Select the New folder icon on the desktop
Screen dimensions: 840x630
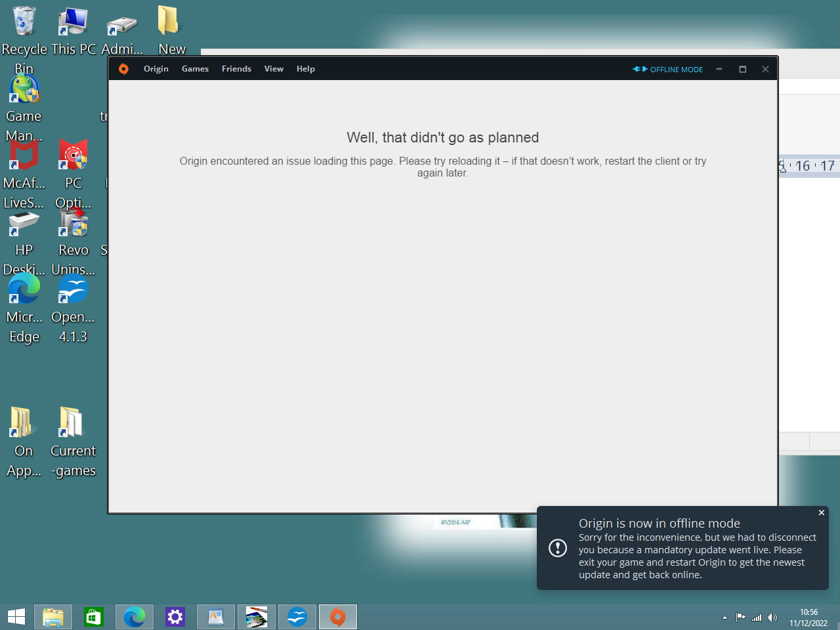pos(171,31)
